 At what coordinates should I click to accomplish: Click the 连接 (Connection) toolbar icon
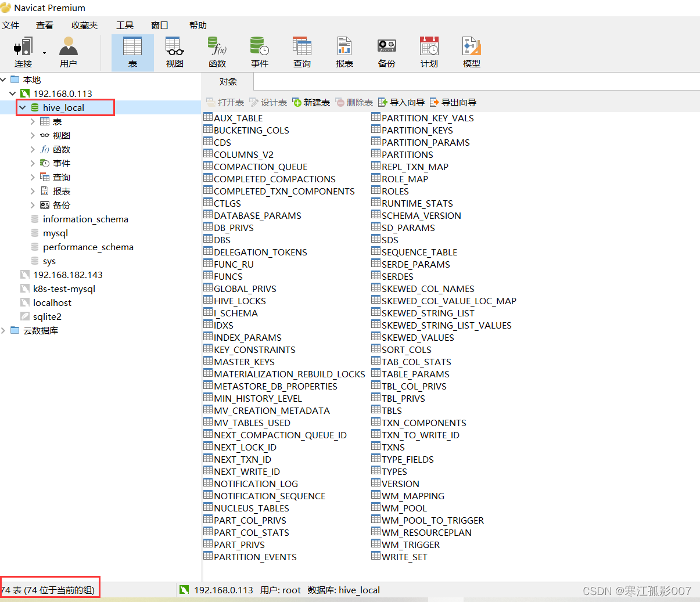(x=23, y=52)
